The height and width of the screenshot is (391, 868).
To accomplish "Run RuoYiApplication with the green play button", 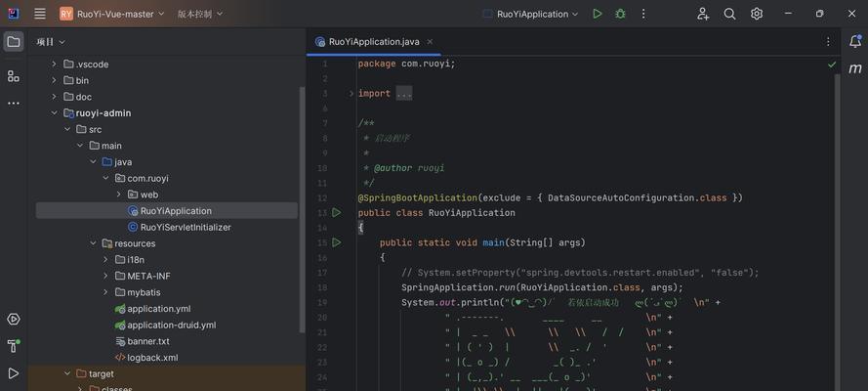I will (597, 14).
